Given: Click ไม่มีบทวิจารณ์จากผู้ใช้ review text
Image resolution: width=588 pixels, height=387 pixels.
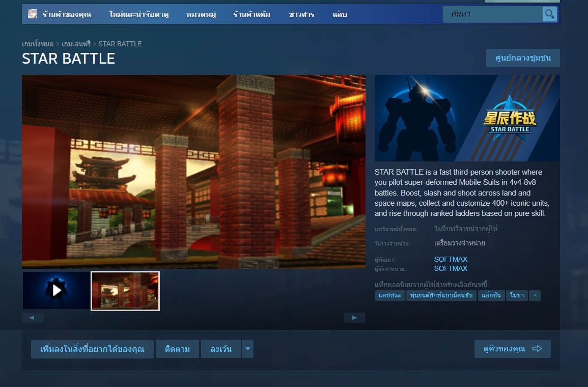Looking at the screenshot, I should pyautogui.click(x=466, y=229).
